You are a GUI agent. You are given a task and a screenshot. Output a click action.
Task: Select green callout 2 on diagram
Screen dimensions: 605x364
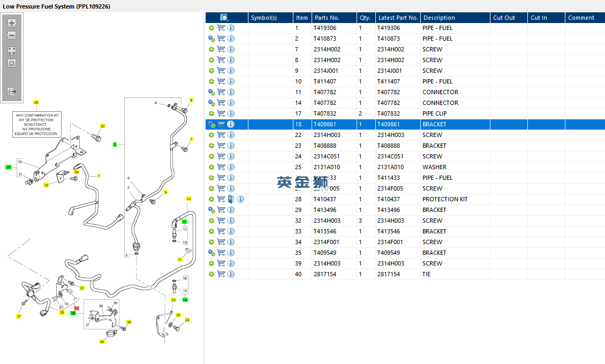(x=115, y=145)
